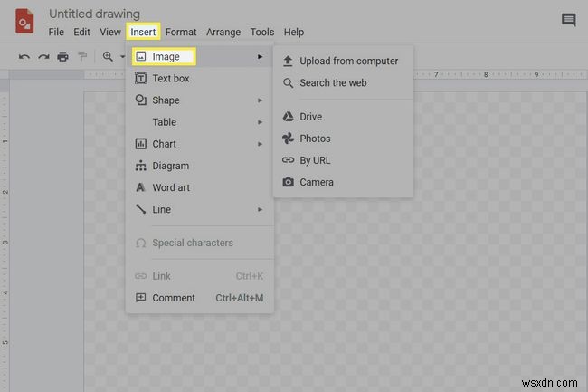Image resolution: width=588 pixels, height=392 pixels.
Task: Insert Word art from menu
Action: [171, 187]
